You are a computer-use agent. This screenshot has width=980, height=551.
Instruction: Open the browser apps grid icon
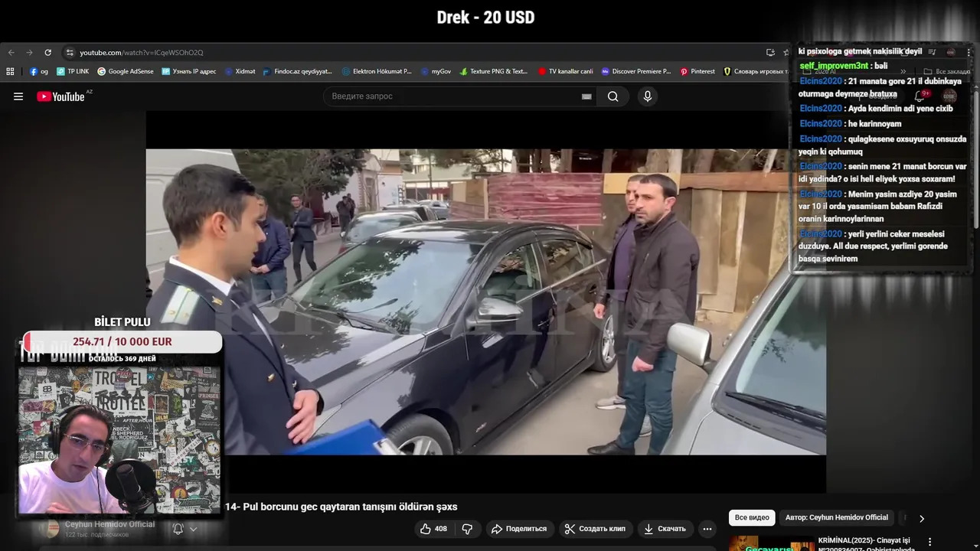[x=10, y=71]
